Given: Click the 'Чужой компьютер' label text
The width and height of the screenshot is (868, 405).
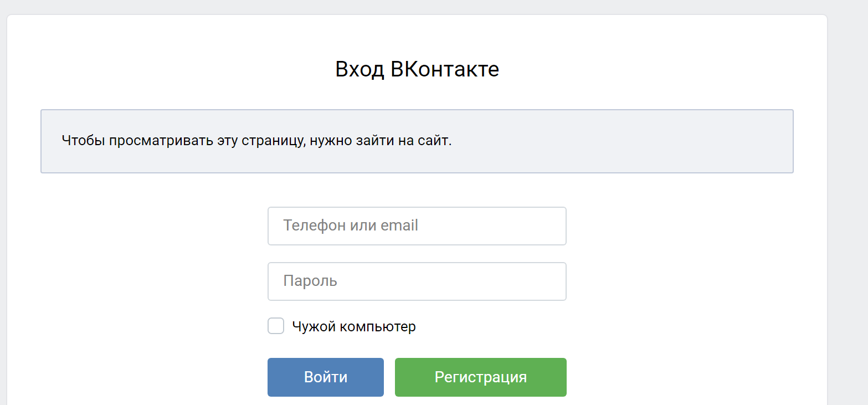Looking at the screenshot, I should [x=354, y=327].
